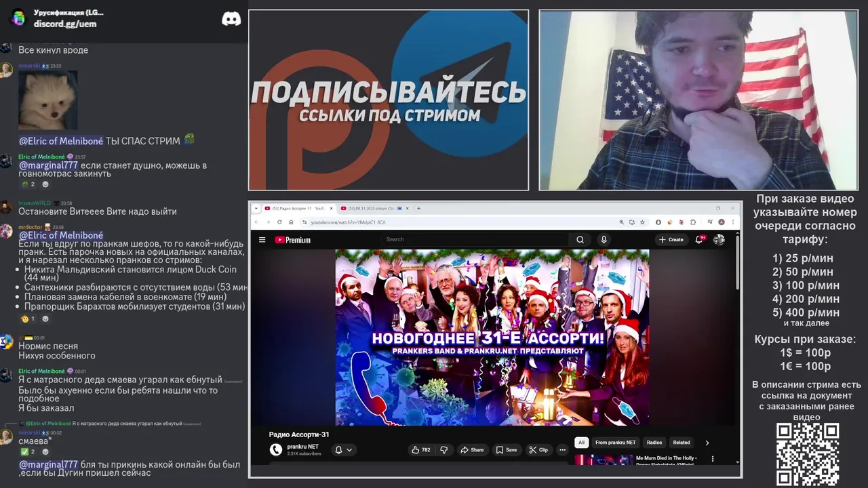This screenshot has height=488, width=868.
Task: Bookmark this page with star icon
Action: [642, 222]
